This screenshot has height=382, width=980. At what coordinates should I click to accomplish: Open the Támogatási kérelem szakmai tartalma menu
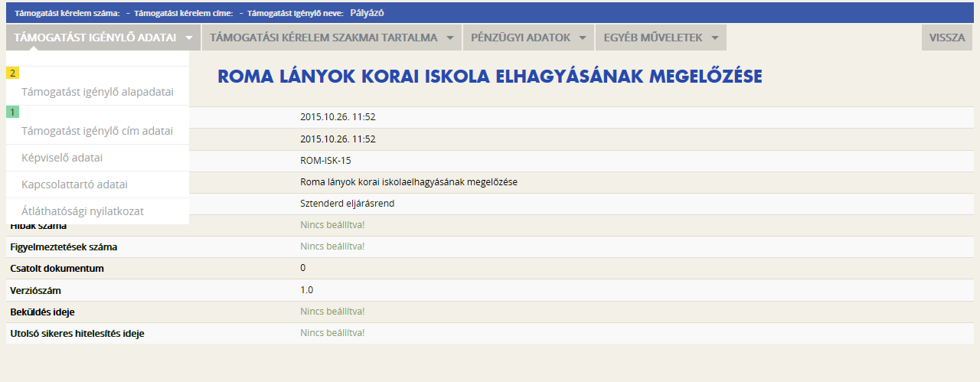[332, 38]
